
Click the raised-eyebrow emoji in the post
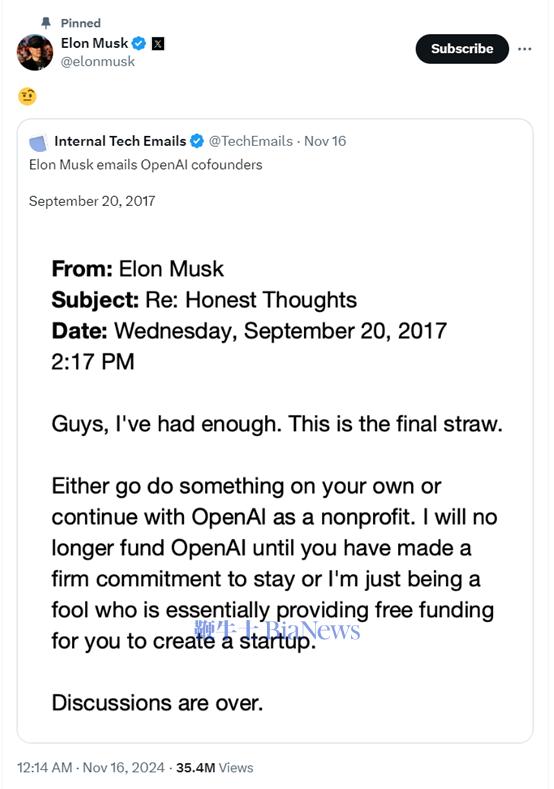point(27,96)
